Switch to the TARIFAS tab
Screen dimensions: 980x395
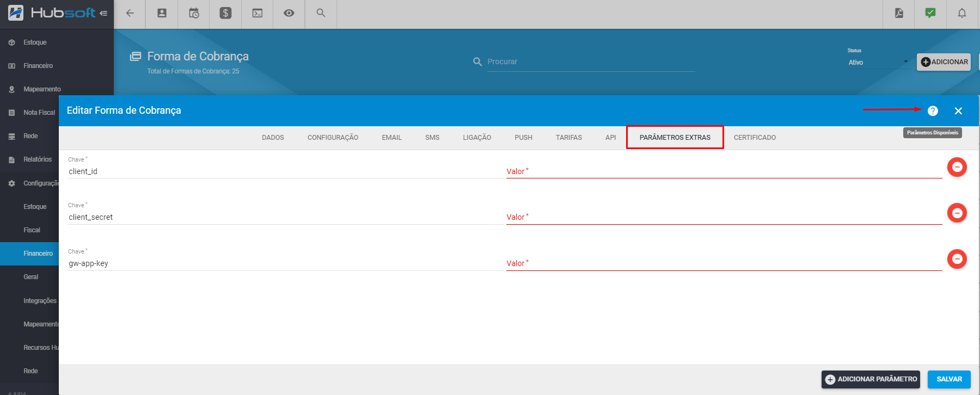point(569,138)
